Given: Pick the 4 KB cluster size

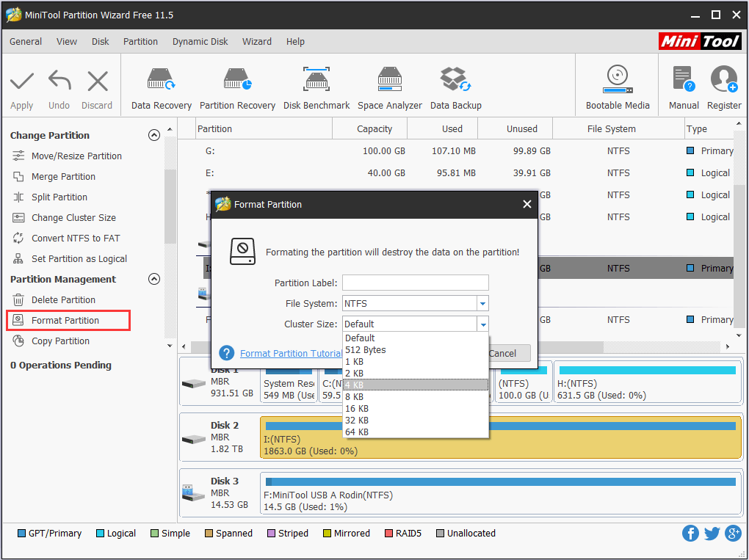Looking at the screenshot, I should [x=416, y=385].
